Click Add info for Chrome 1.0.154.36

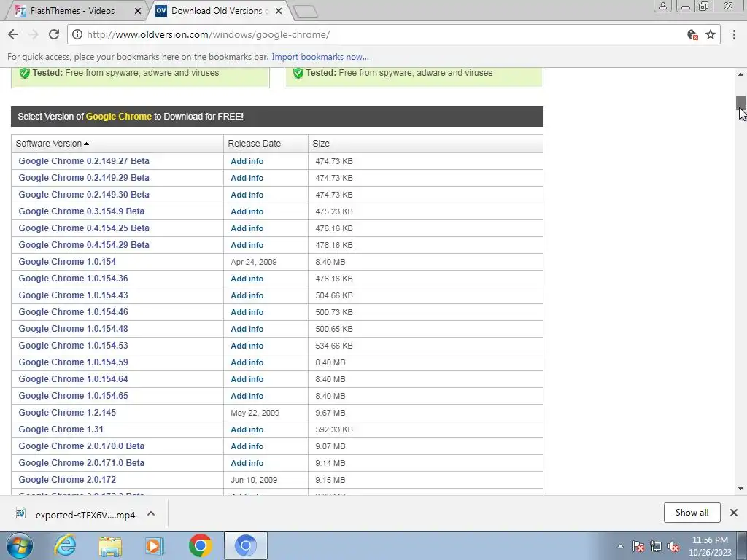click(x=247, y=279)
